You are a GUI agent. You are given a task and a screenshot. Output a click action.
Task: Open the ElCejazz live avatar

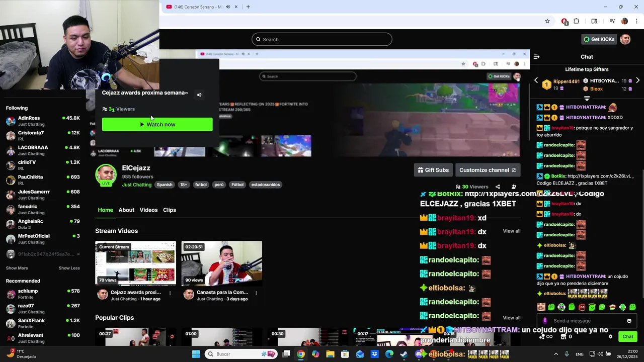106,175
